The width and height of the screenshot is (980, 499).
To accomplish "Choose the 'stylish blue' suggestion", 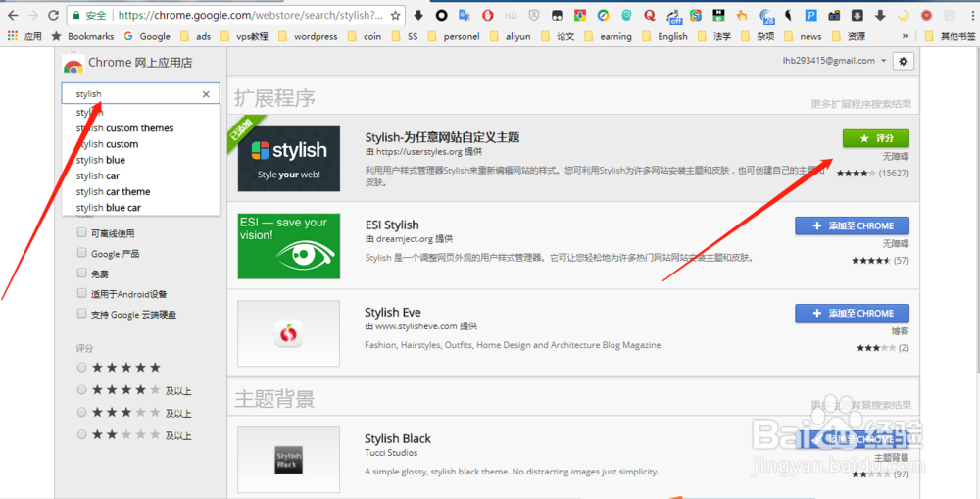I will pyautogui.click(x=140, y=160).
